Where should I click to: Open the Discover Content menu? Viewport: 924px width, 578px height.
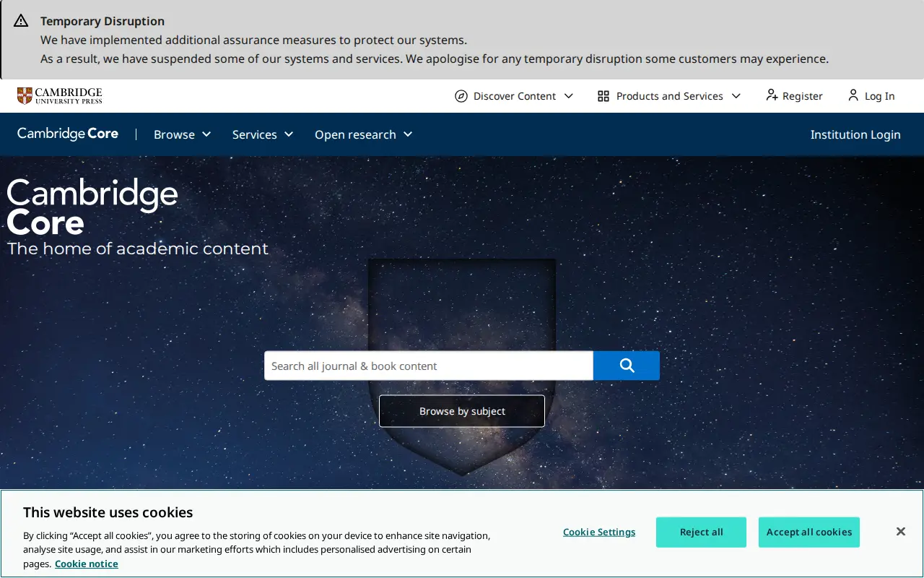pyautogui.click(x=514, y=96)
